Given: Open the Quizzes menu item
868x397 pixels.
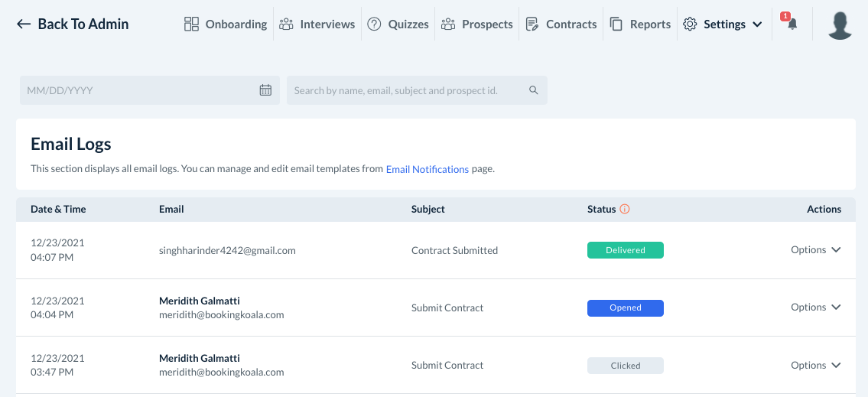Looking at the screenshot, I should [398, 24].
